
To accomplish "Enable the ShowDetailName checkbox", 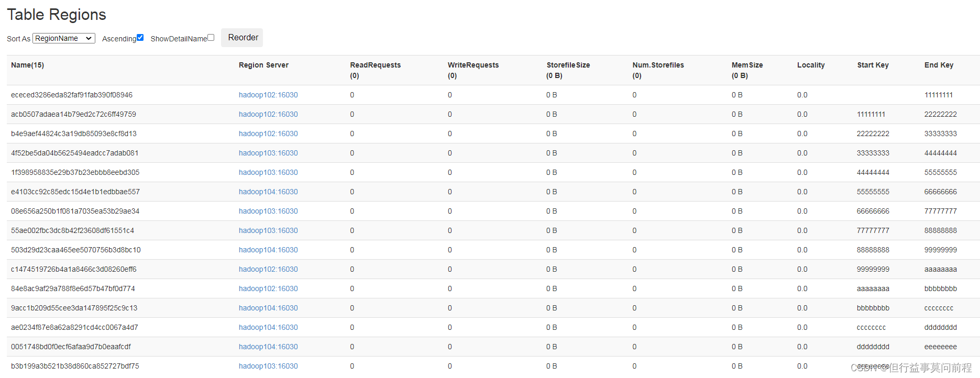I will pos(211,37).
